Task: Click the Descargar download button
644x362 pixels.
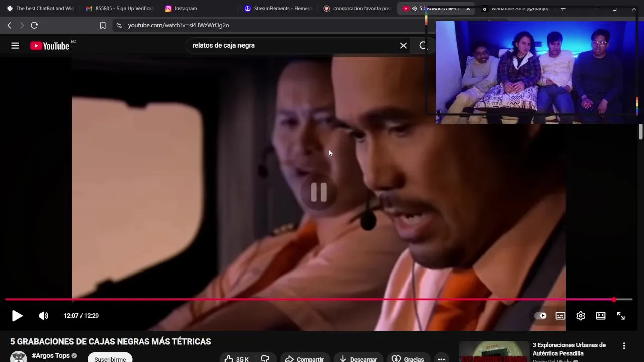Action: pyautogui.click(x=358, y=358)
